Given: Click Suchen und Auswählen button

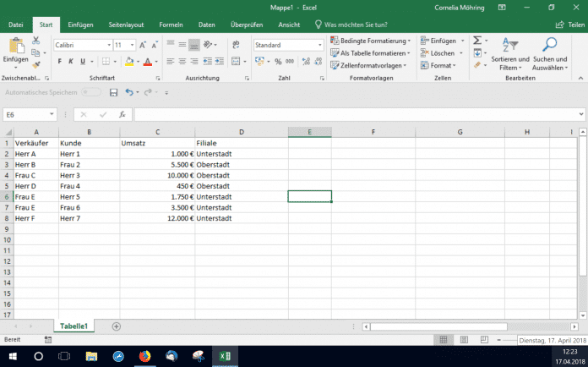Looking at the screenshot, I should click(x=550, y=52).
